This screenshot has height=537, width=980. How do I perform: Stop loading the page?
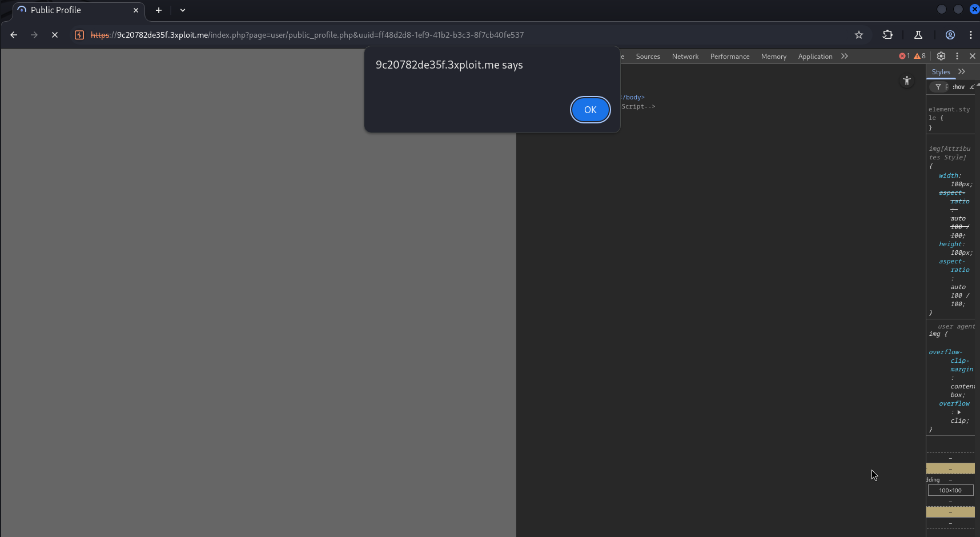55,35
